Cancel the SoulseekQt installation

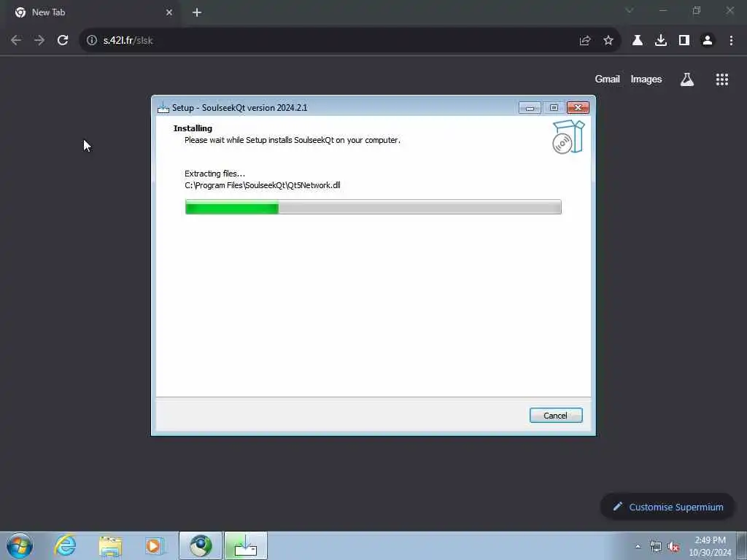pyautogui.click(x=555, y=415)
